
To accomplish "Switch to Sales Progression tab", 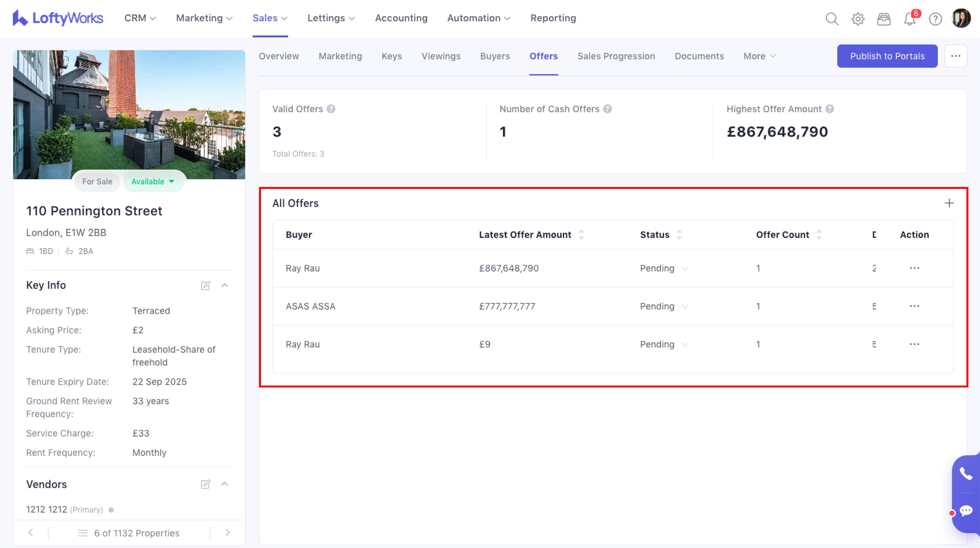I will (x=616, y=56).
